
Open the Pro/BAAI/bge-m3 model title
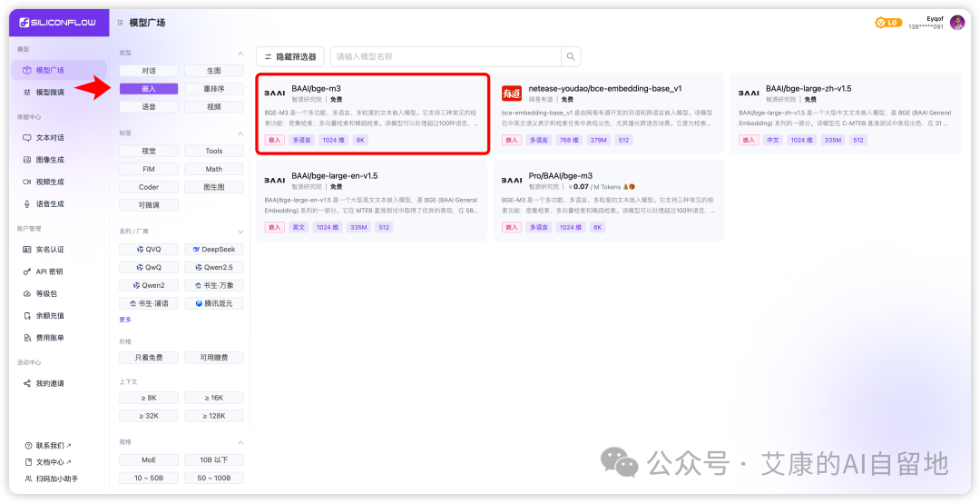point(560,176)
